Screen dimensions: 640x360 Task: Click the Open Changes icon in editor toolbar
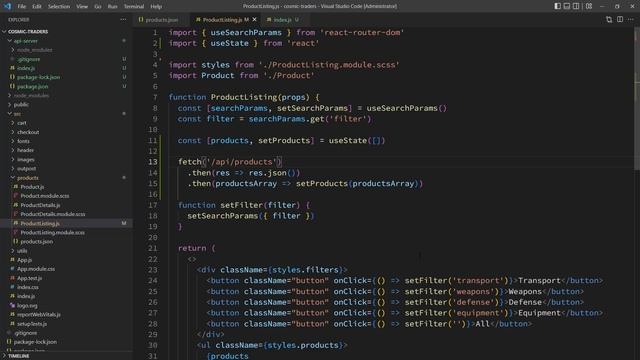coord(609,20)
